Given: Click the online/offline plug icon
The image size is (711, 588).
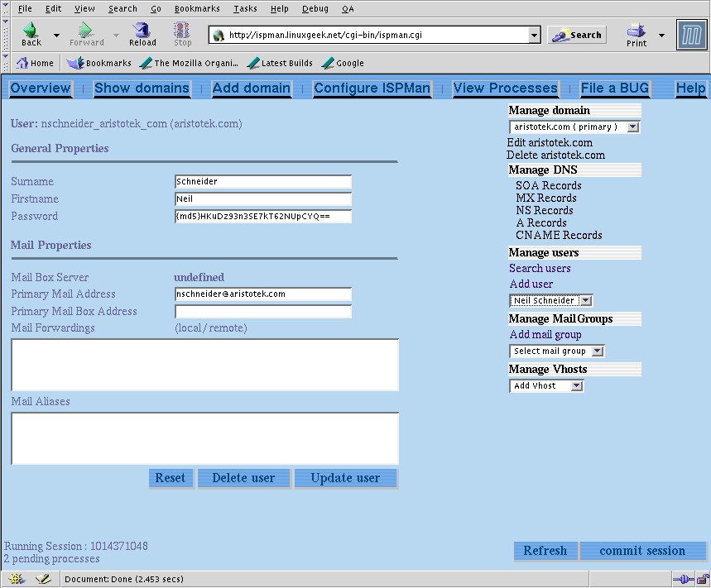Looking at the screenshot, I should click(683, 579).
